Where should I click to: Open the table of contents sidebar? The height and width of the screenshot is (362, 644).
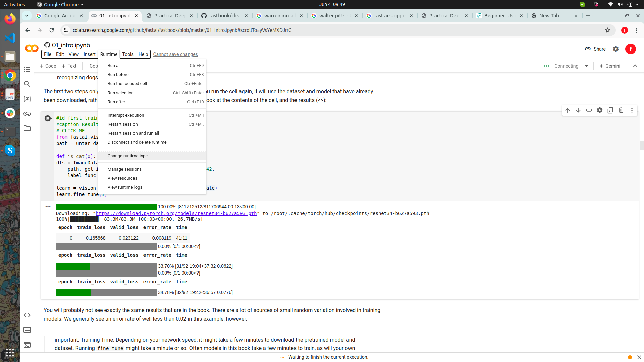tap(27, 69)
